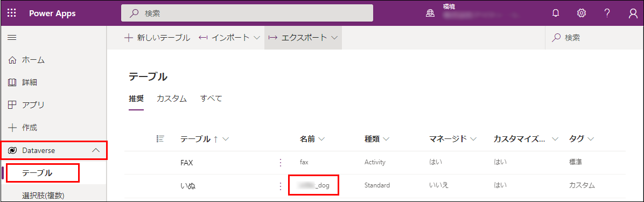Open the environment picker globe icon

[430, 13]
